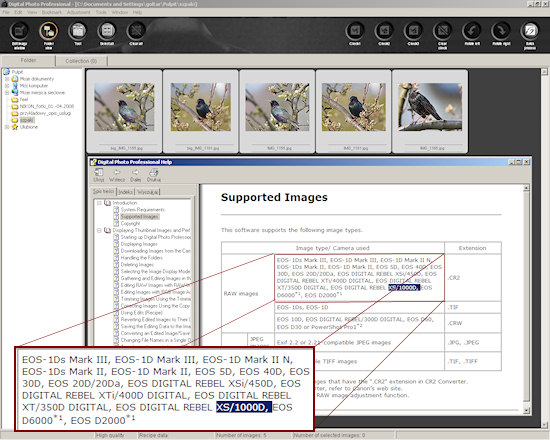Switch to the Folder tab

(28, 60)
